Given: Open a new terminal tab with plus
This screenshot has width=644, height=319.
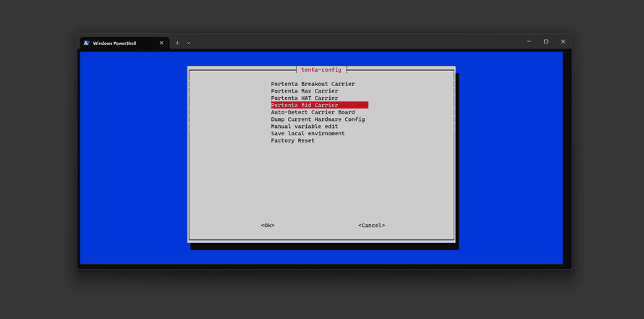Looking at the screenshot, I should 177,43.
